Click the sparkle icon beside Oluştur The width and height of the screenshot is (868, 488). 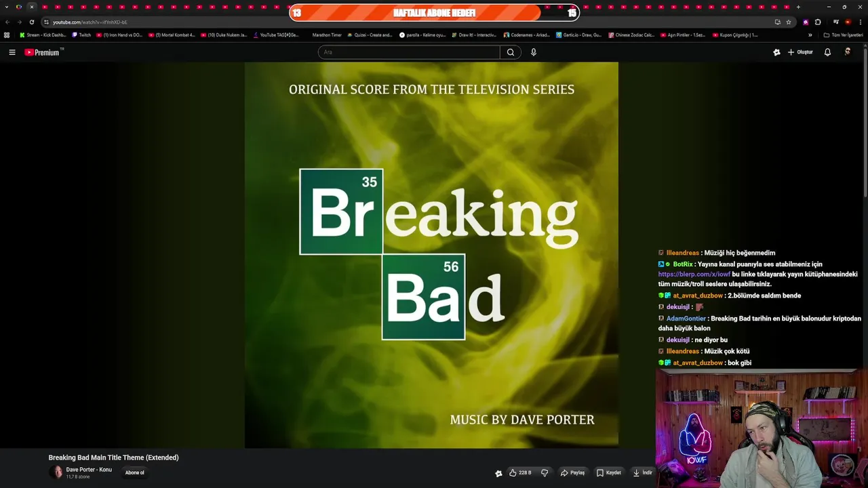coord(776,52)
